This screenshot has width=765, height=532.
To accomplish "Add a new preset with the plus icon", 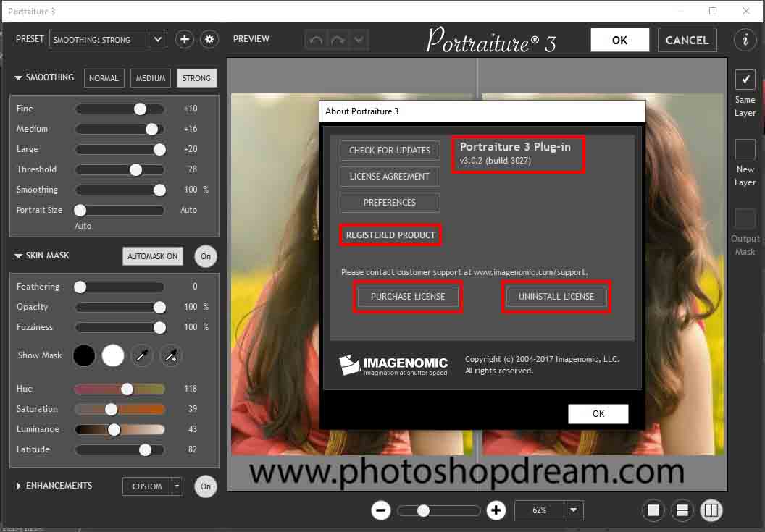I will (185, 40).
